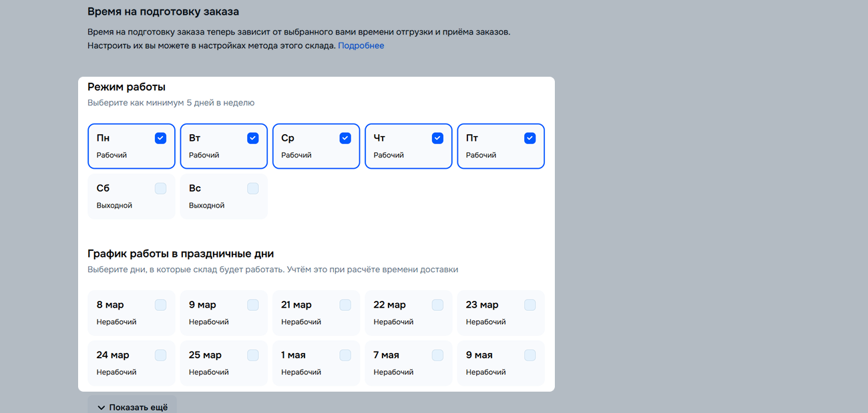Open the Подробнее link
This screenshot has width=868, height=413.
click(361, 46)
